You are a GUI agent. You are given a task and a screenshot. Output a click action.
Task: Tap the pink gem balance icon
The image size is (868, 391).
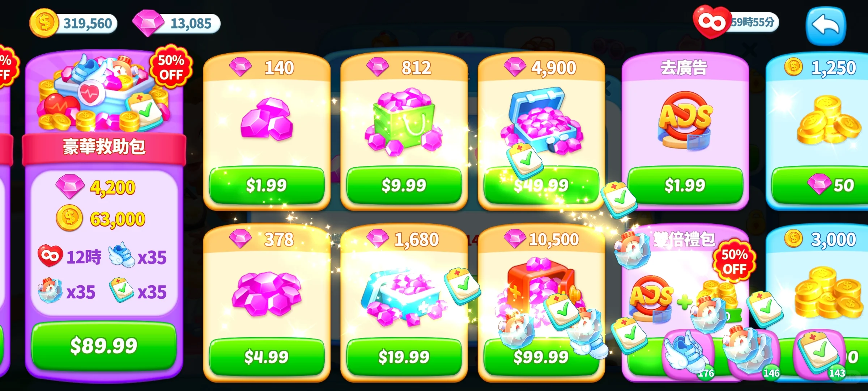[x=148, y=23]
